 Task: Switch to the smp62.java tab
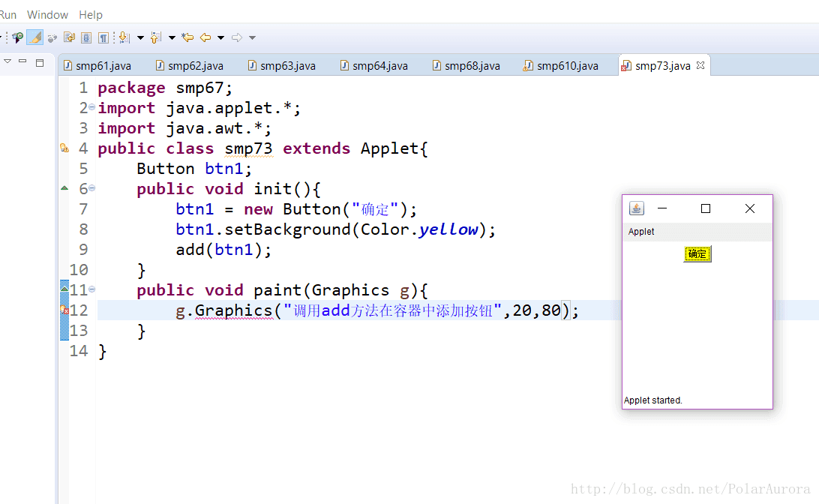point(190,66)
